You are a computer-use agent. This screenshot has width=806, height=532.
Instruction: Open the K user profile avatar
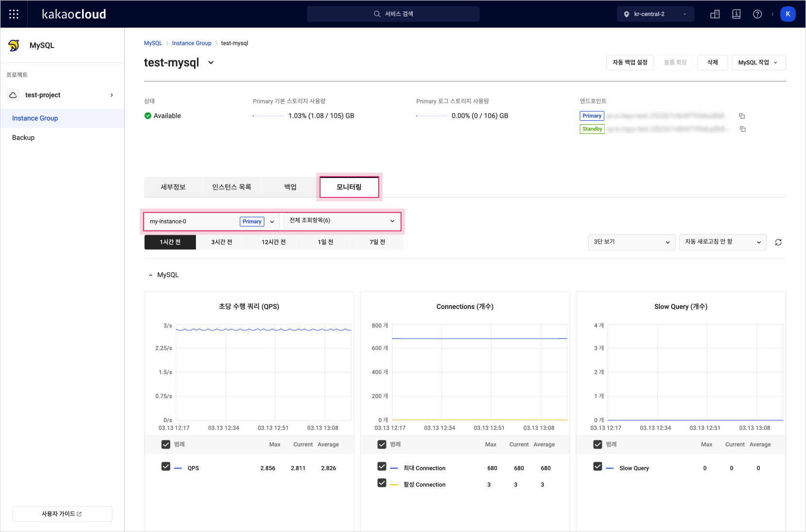click(x=788, y=14)
